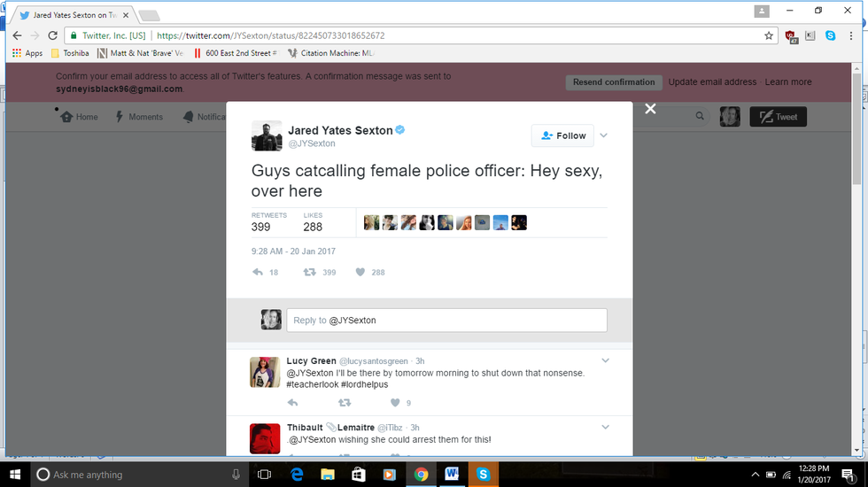868x487 pixels.
Task: Click the Reply to @JYSexton text field
Action: (446, 320)
